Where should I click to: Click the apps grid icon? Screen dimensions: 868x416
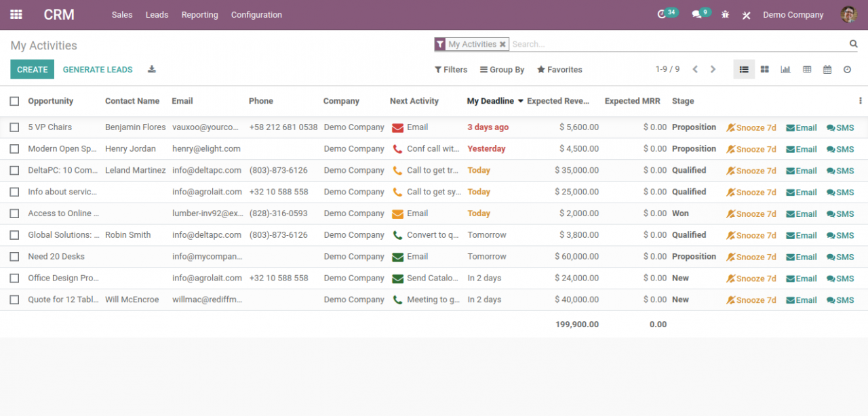click(x=16, y=14)
